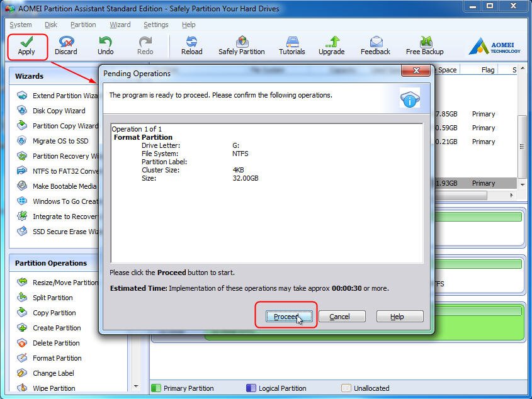Viewport: 532px width, 399px height.
Task: Click the Unallocated legend swatch
Action: point(346,388)
